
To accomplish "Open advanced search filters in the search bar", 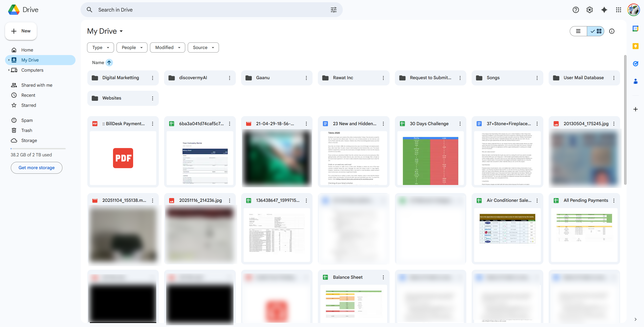I will [333, 10].
